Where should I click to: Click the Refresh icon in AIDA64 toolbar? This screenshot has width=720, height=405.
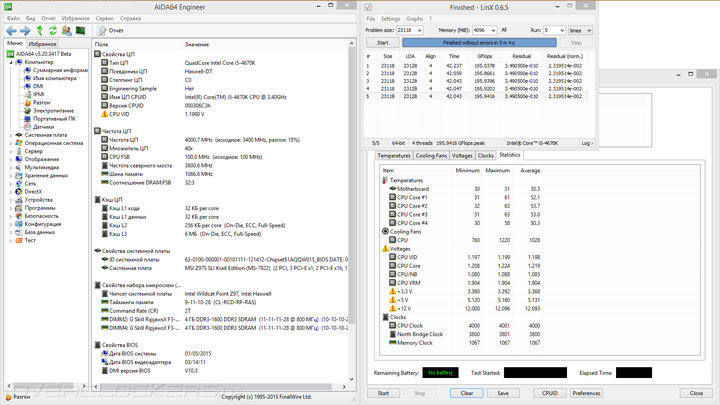(x=53, y=31)
